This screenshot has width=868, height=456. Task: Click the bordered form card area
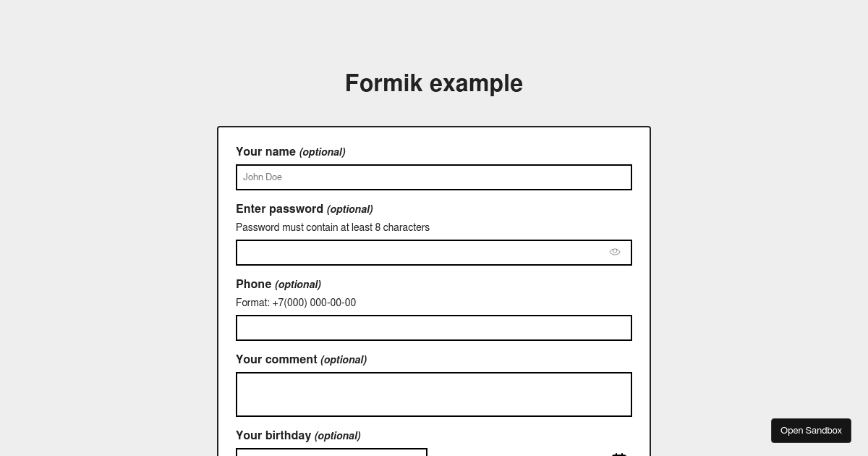click(x=434, y=138)
